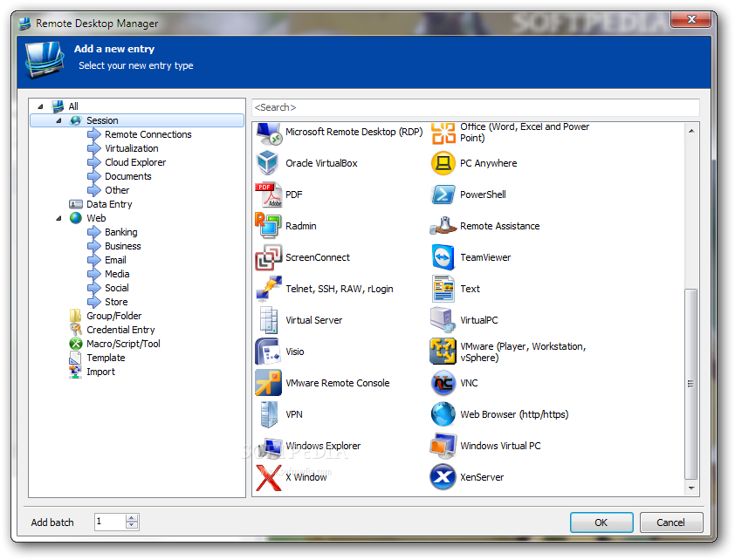The width and height of the screenshot is (735, 560).
Task: Choose the ScreenConnect icon
Action: pos(269,257)
